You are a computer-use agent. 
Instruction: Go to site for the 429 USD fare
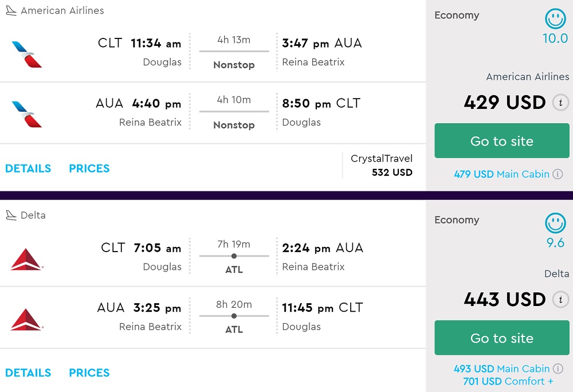coord(501,141)
